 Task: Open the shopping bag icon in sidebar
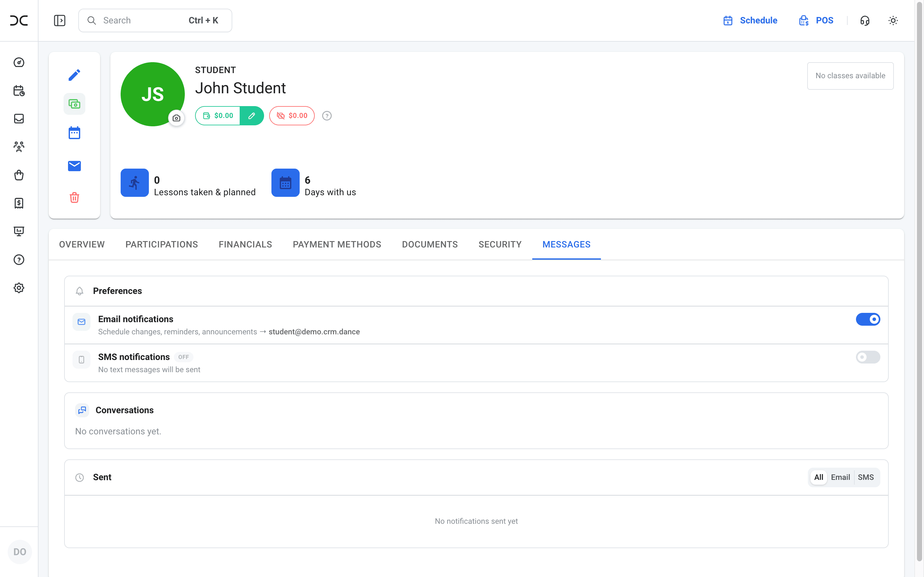coord(19,175)
